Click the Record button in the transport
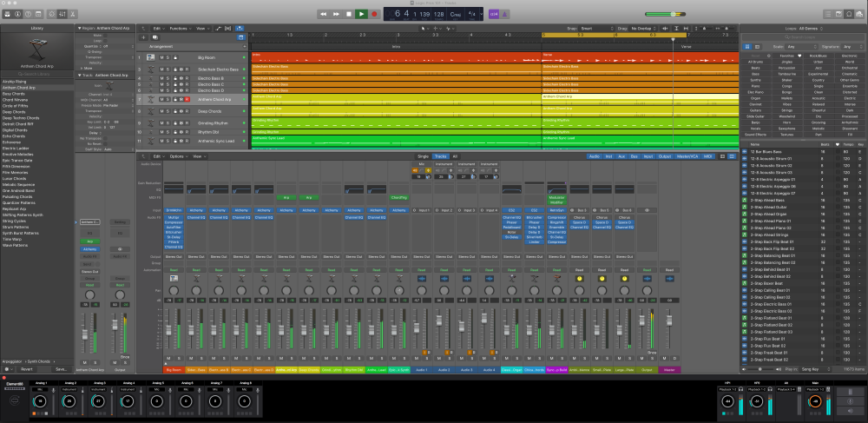 pyautogui.click(x=374, y=14)
